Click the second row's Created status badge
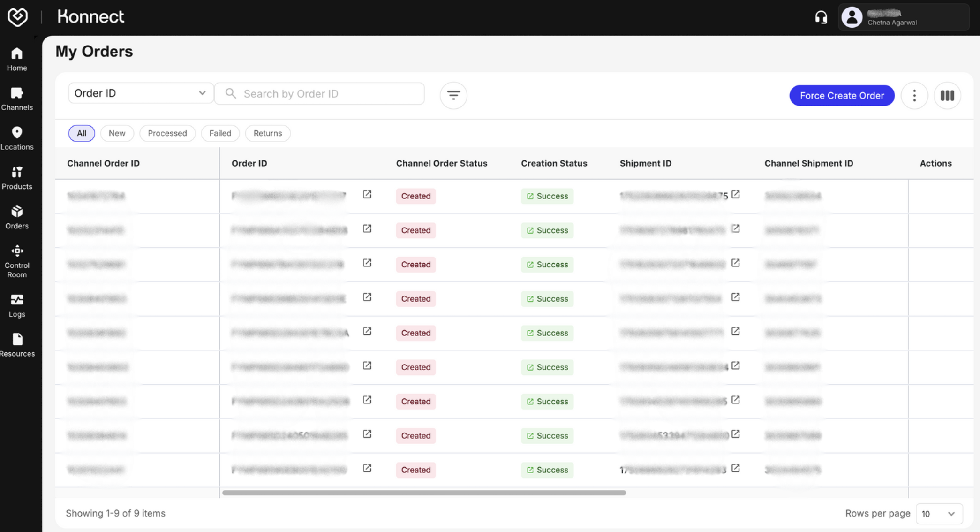This screenshot has width=980, height=532. coord(415,230)
